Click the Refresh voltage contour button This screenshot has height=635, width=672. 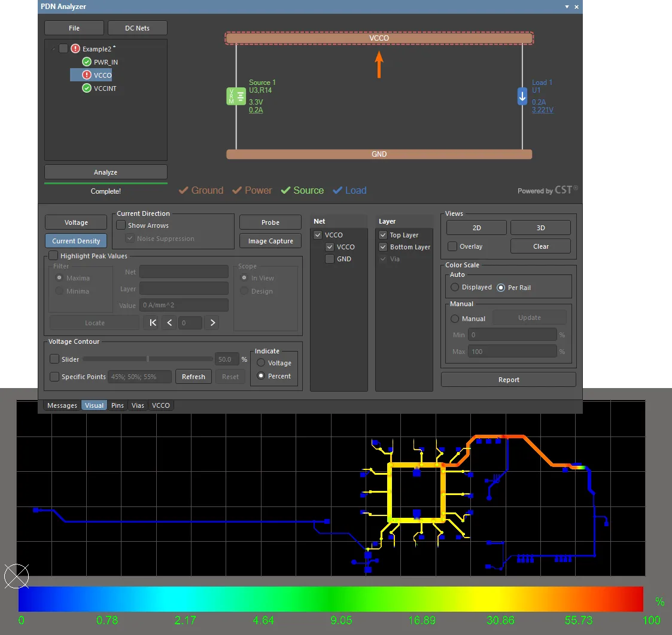[x=193, y=376]
